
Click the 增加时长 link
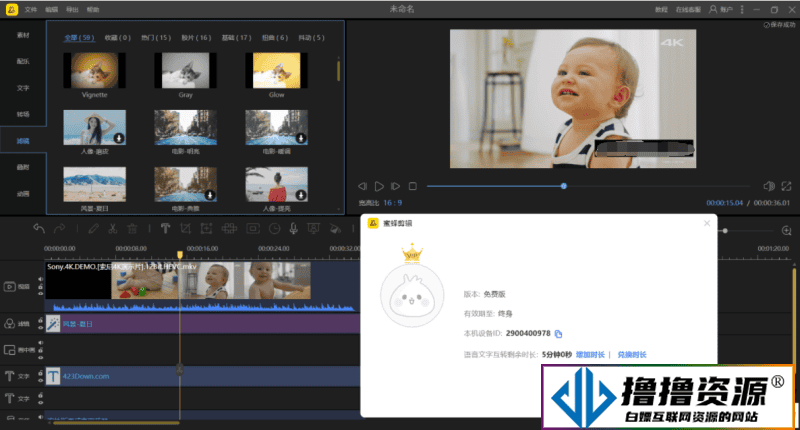[x=590, y=355]
